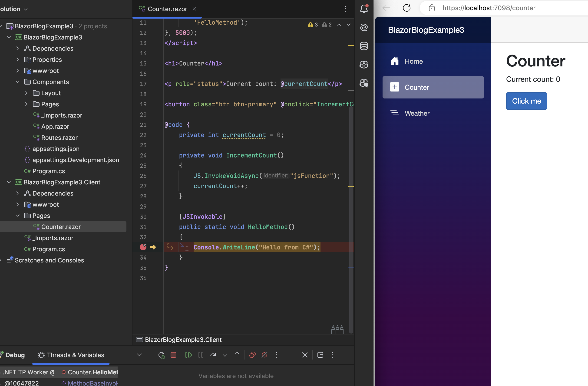Close the Counter.razor editor tab
This screenshot has height=386, width=588.
[x=194, y=9]
